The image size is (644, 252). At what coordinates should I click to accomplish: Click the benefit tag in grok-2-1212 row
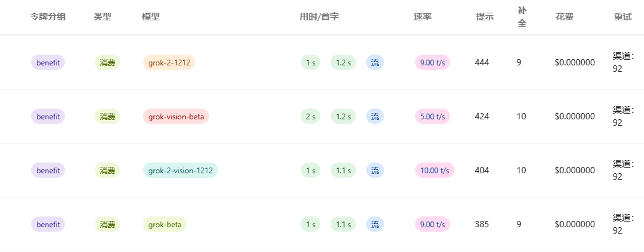[48, 62]
